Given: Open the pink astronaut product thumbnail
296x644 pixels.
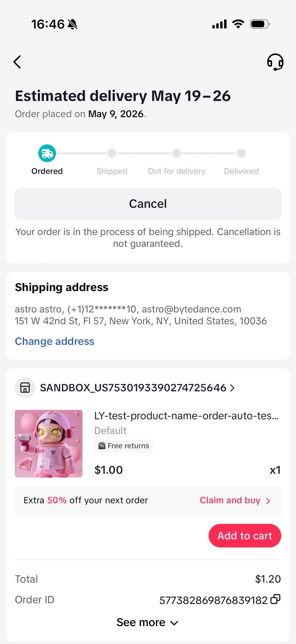Looking at the screenshot, I should 49,444.
